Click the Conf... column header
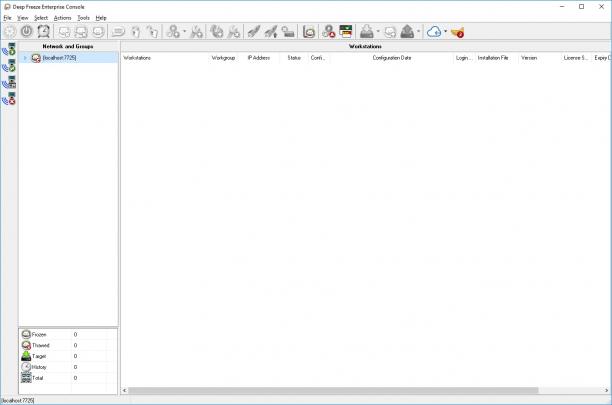Image resolution: width=612 pixels, height=405 pixels. click(318, 58)
